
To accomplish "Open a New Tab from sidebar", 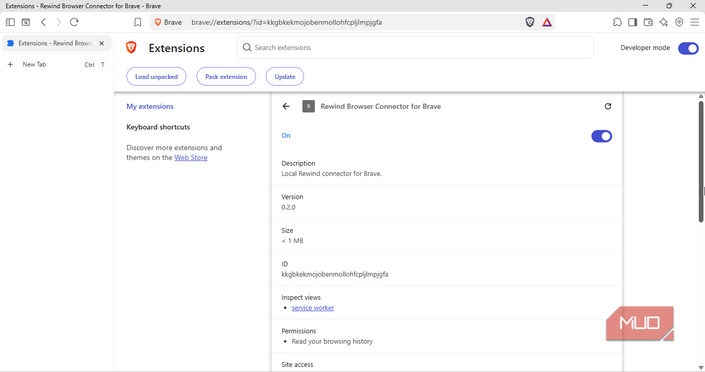I will [x=56, y=64].
